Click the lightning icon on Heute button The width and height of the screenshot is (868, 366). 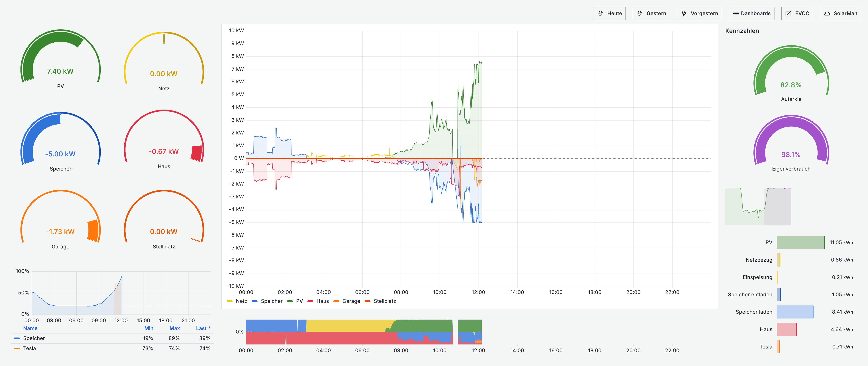pyautogui.click(x=601, y=14)
